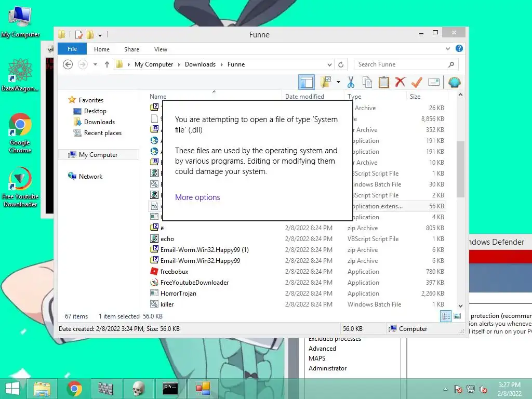This screenshot has height=399, width=532.
Task: Open the Quick Access Toolbar customize dropdown
Action: (x=100, y=35)
